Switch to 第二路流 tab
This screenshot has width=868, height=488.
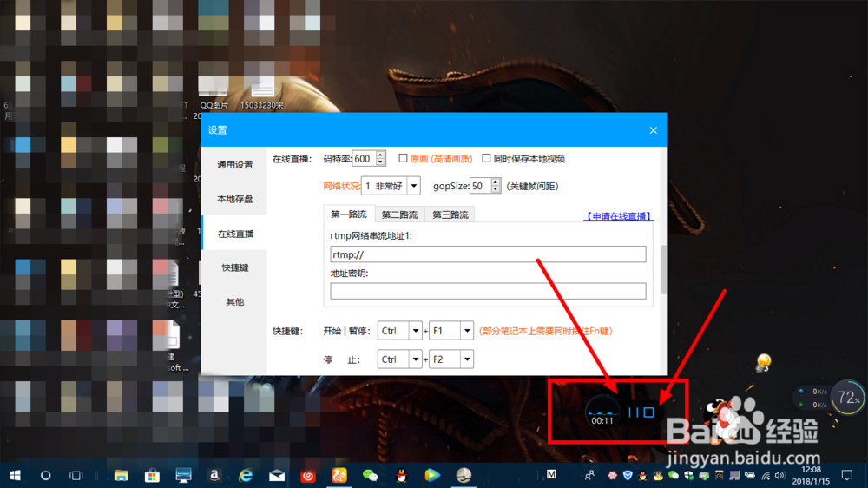tap(399, 215)
